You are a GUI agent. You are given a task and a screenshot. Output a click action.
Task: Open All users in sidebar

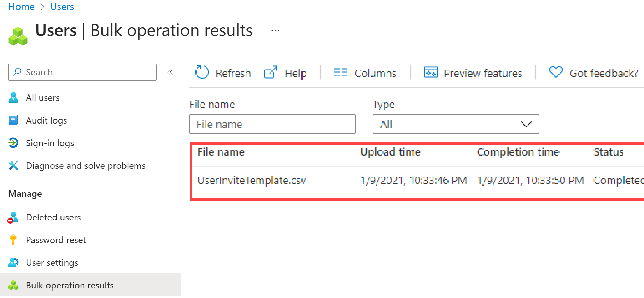[43, 98]
